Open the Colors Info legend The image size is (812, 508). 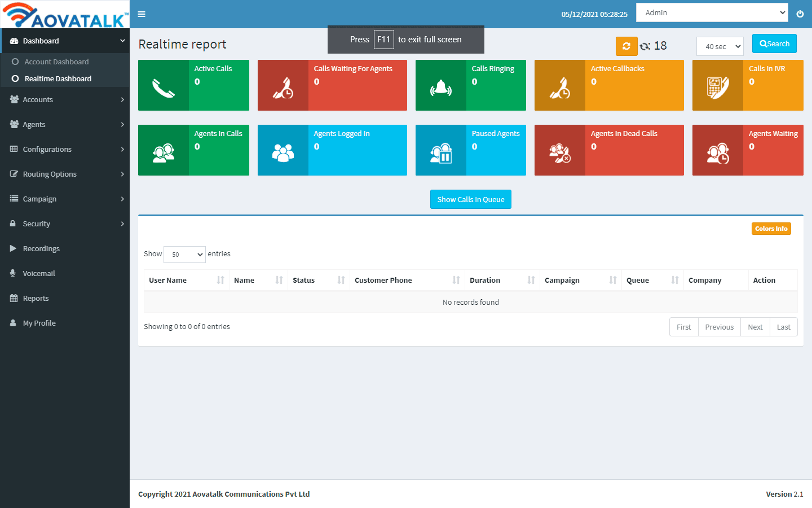(771, 228)
